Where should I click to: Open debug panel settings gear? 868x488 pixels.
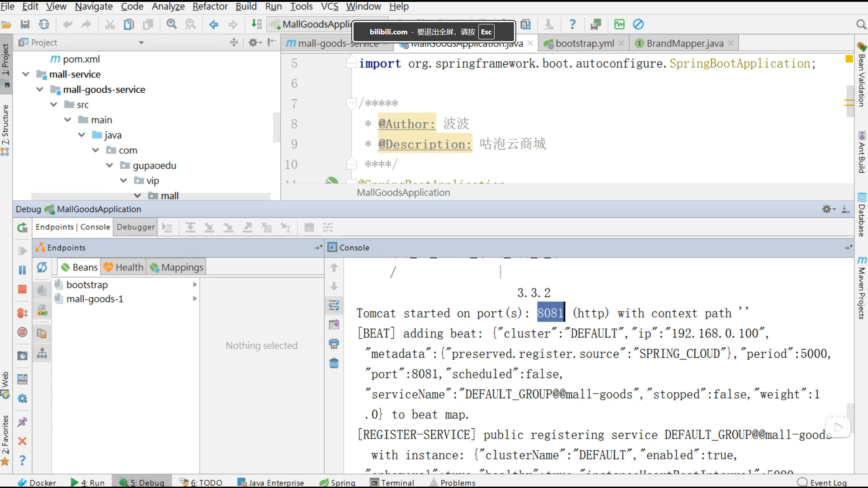click(x=828, y=209)
